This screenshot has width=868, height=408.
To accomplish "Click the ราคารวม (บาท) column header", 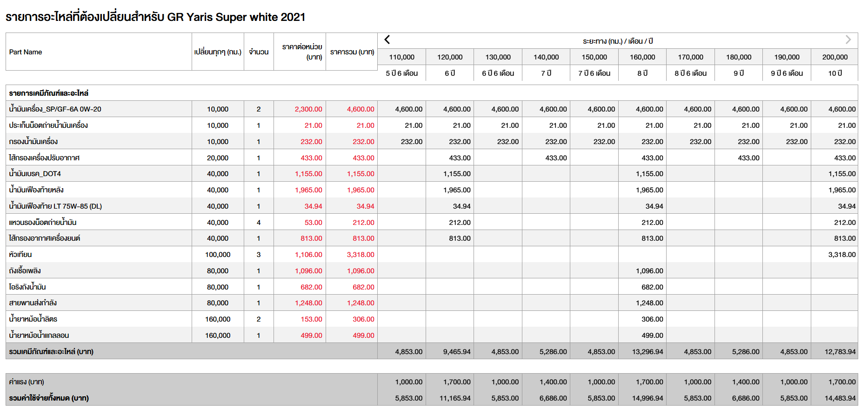I will coord(352,52).
